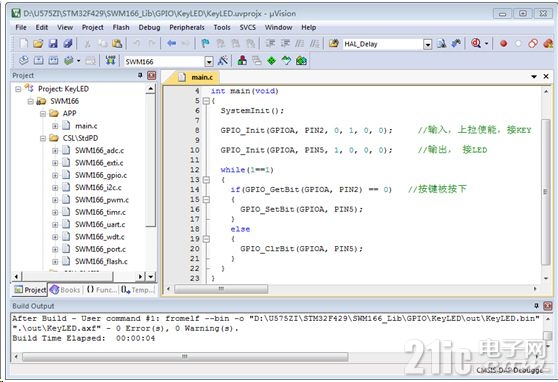
Task: Open the batch build dropdown arrow
Action: click(79, 61)
